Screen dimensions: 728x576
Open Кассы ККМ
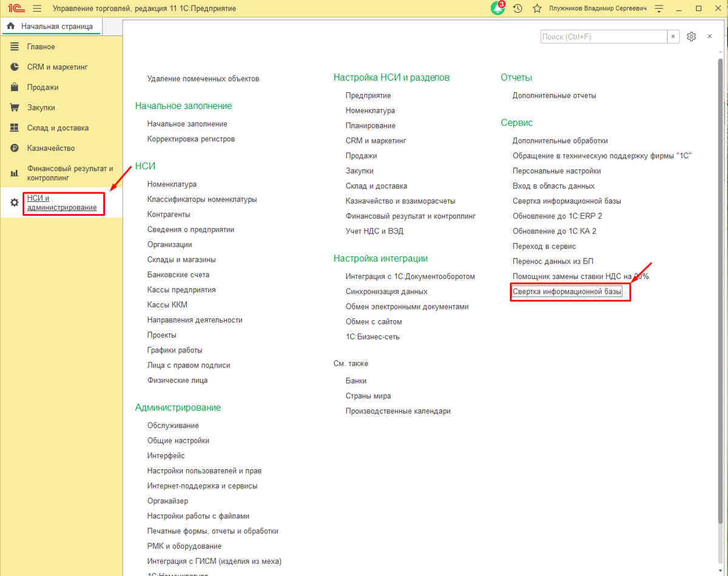[167, 305]
